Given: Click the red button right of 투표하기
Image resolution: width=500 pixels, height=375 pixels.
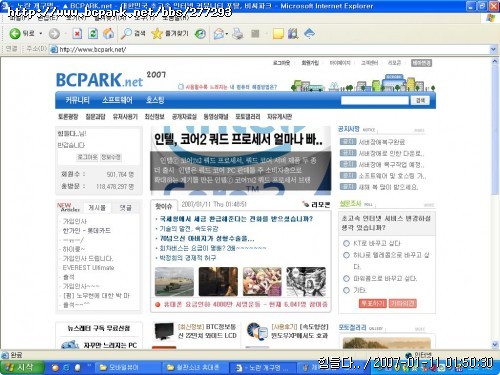Looking at the screenshot, I should click(402, 303).
